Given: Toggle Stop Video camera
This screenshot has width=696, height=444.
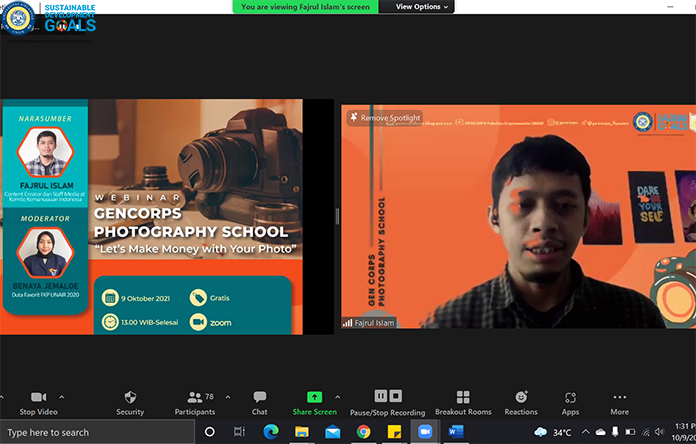Looking at the screenshot, I should click(x=40, y=398).
